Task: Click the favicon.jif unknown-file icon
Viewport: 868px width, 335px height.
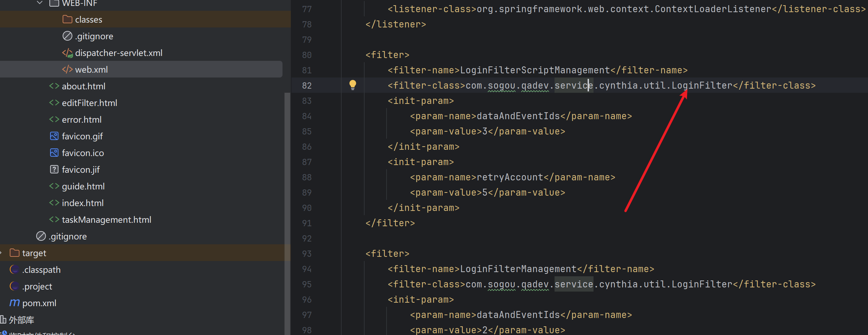Action: point(54,169)
